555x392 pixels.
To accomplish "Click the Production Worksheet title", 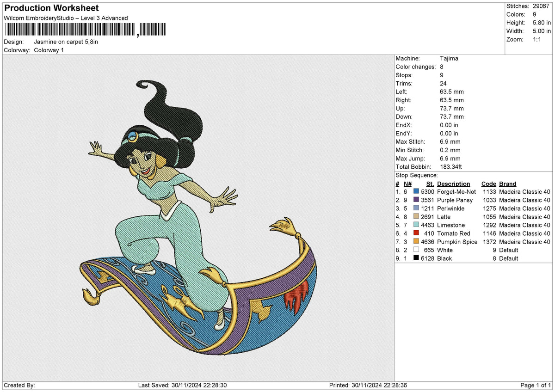I will pos(51,8).
